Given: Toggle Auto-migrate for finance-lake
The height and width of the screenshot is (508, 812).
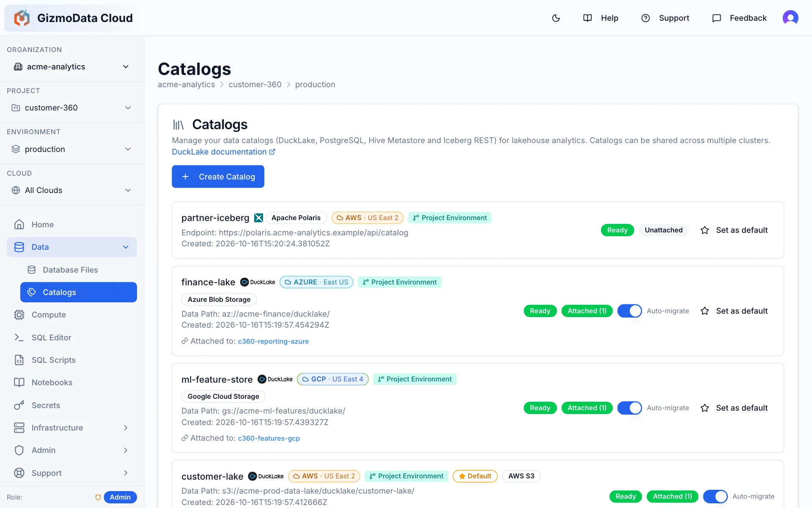Looking at the screenshot, I should (630, 311).
